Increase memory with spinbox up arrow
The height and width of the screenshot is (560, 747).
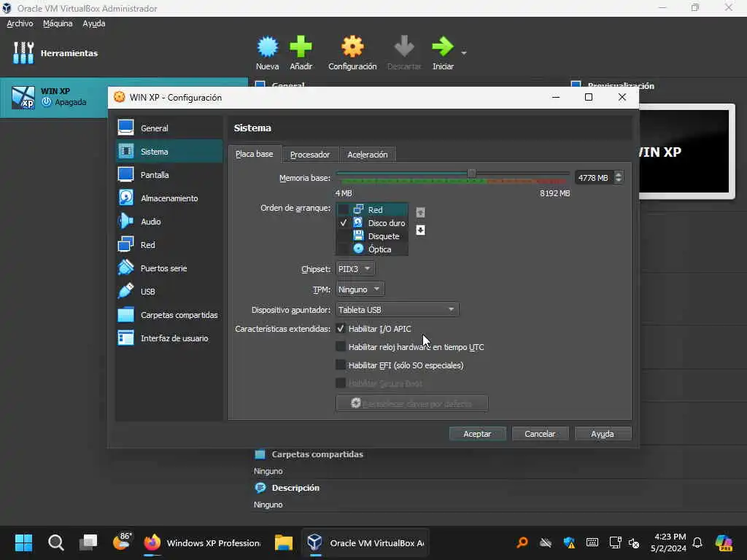pos(619,174)
